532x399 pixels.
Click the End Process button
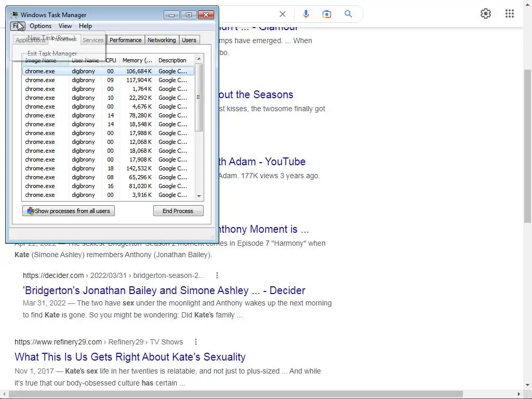[178, 211]
